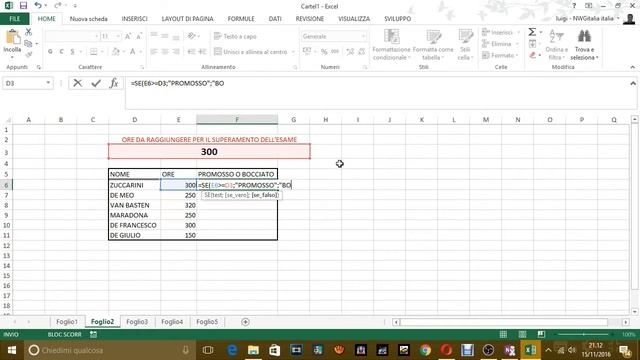Viewport: 640px width, 360px height.
Task: Click in the formula bar text
Action: (x=178, y=83)
